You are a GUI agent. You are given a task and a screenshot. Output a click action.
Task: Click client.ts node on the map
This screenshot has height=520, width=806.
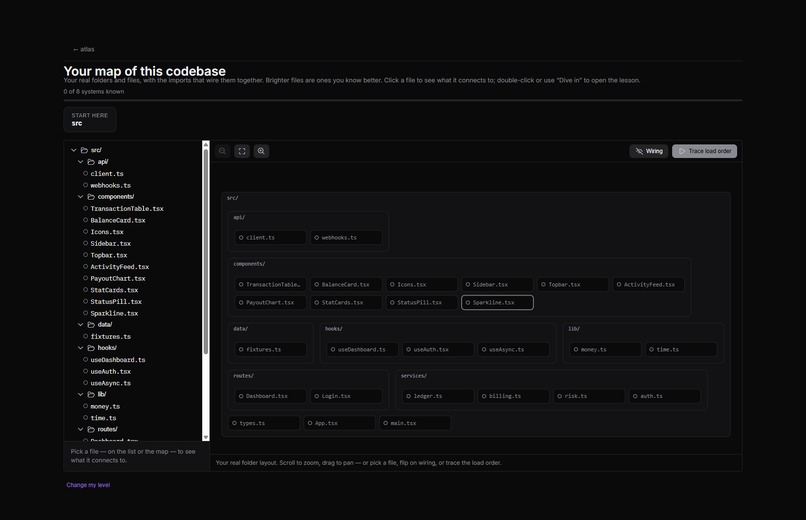270,237
